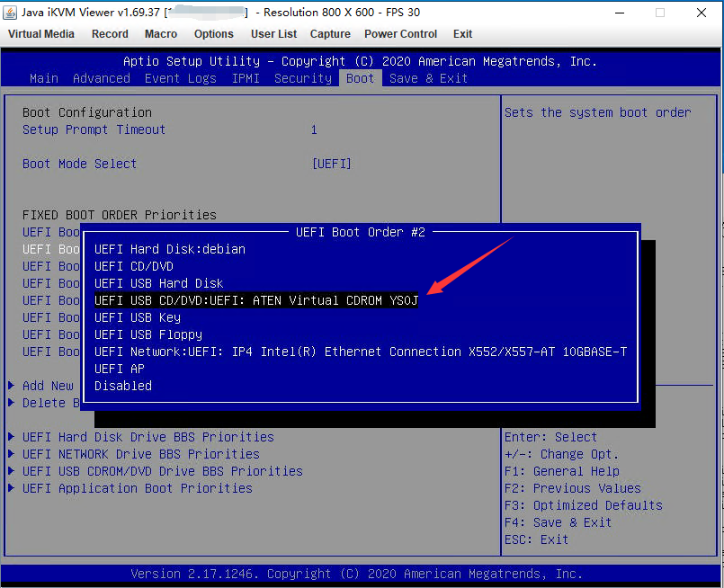
Task: Click the Delete B... boot option entry
Action: coord(50,403)
